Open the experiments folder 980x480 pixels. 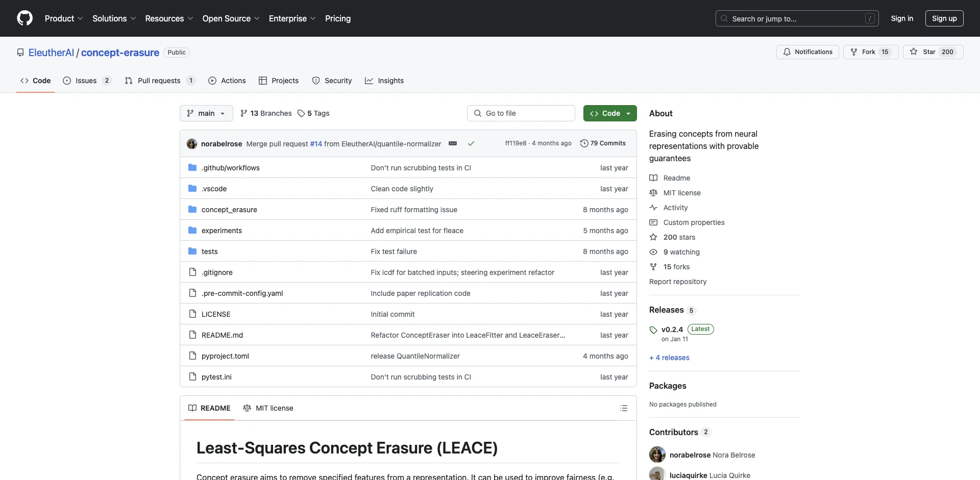222,231
